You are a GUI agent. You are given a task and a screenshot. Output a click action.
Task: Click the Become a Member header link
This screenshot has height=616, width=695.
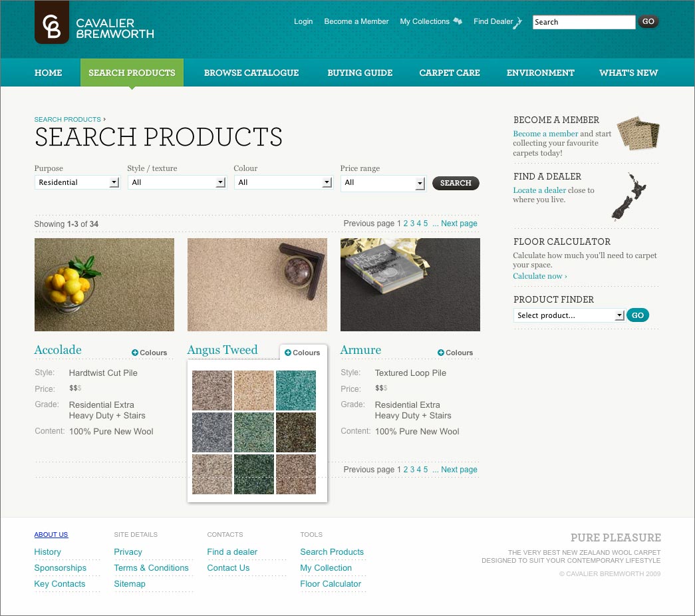pos(356,21)
